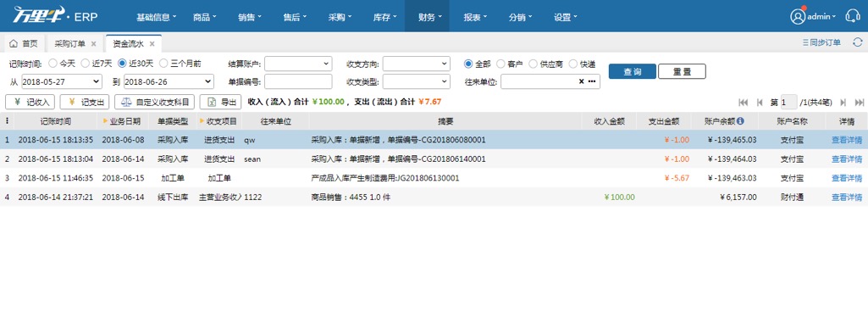
Task: Go to the first page arrow
Action: pos(744,102)
